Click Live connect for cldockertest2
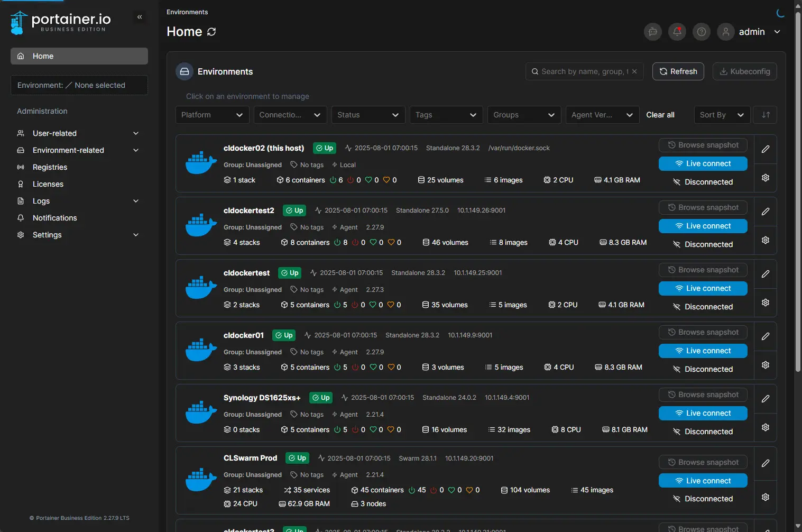 tap(703, 226)
